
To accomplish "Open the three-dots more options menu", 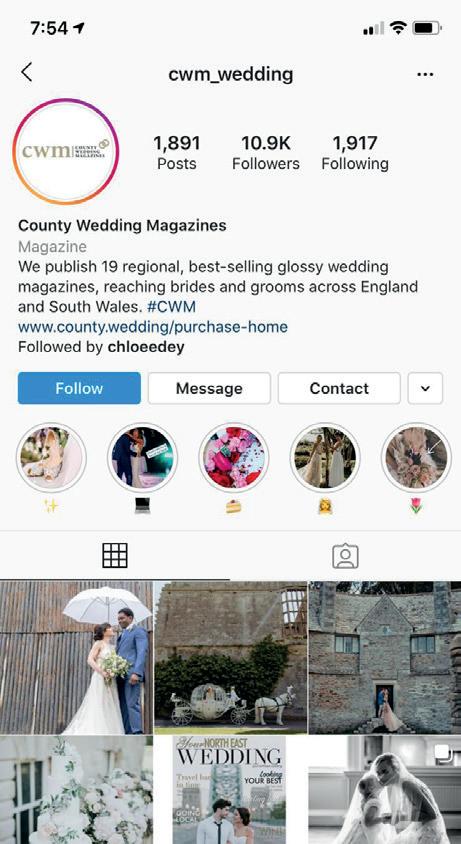I will click(425, 74).
